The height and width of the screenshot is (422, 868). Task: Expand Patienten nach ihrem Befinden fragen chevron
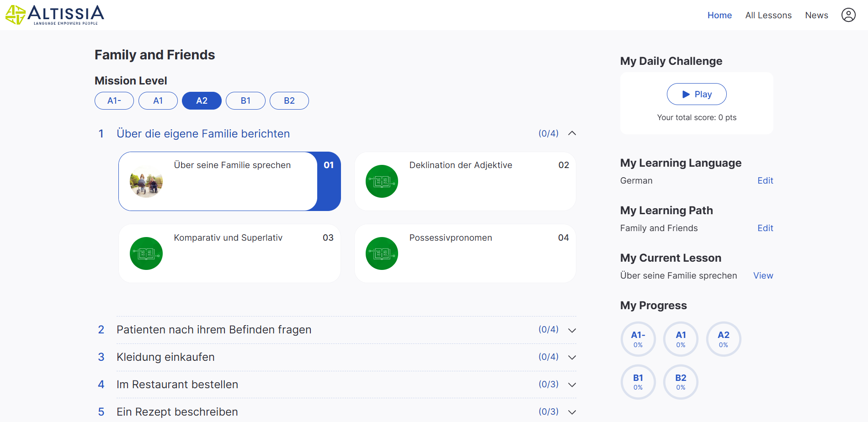click(x=572, y=330)
